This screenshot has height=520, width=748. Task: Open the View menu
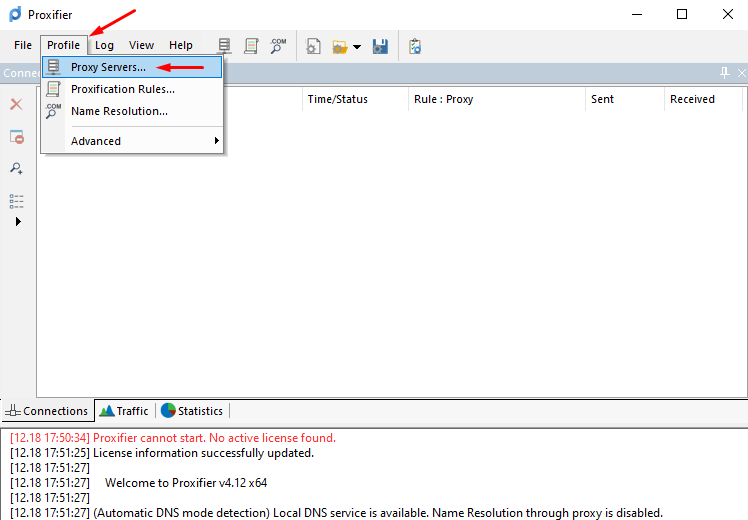point(141,45)
